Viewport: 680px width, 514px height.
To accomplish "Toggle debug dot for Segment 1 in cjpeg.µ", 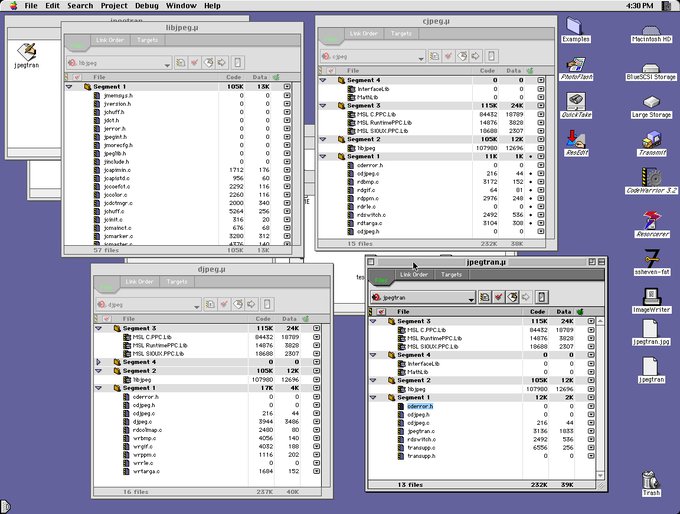I will [530, 156].
